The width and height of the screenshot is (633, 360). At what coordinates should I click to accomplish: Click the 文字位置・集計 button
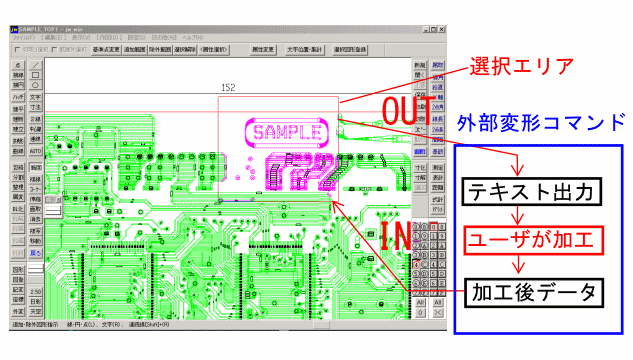305,50
